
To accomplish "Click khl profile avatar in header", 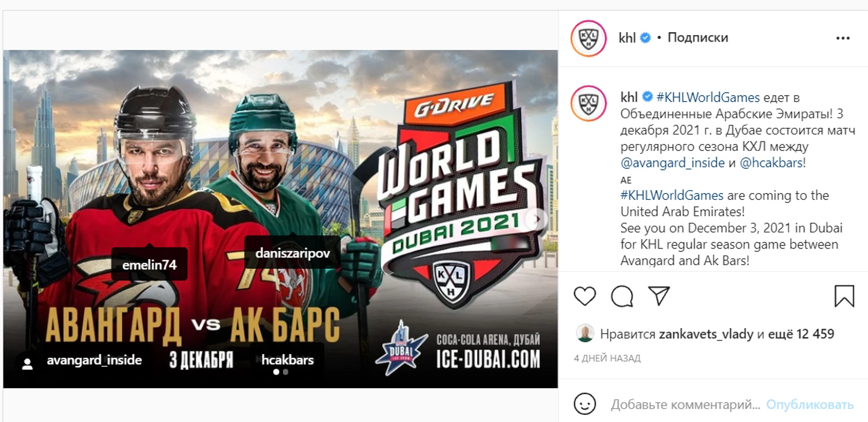I will pyautogui.click(x=589, y=38).
